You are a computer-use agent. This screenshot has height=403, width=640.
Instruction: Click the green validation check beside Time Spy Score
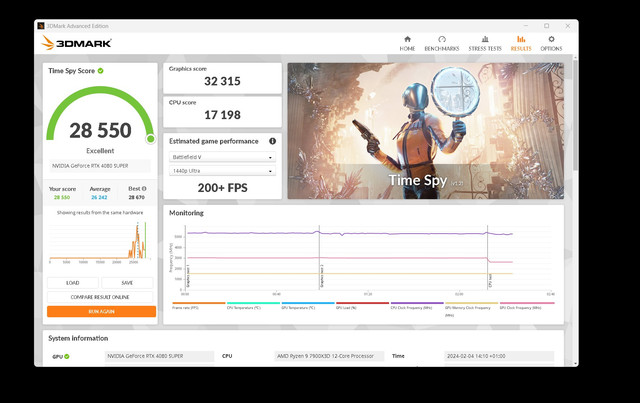coord(100,71)
